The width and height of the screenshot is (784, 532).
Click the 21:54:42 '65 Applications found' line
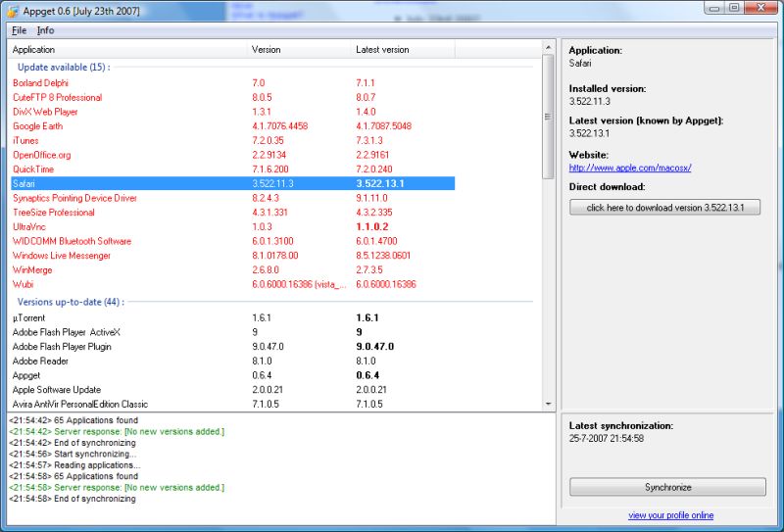[x=73, y=420]
